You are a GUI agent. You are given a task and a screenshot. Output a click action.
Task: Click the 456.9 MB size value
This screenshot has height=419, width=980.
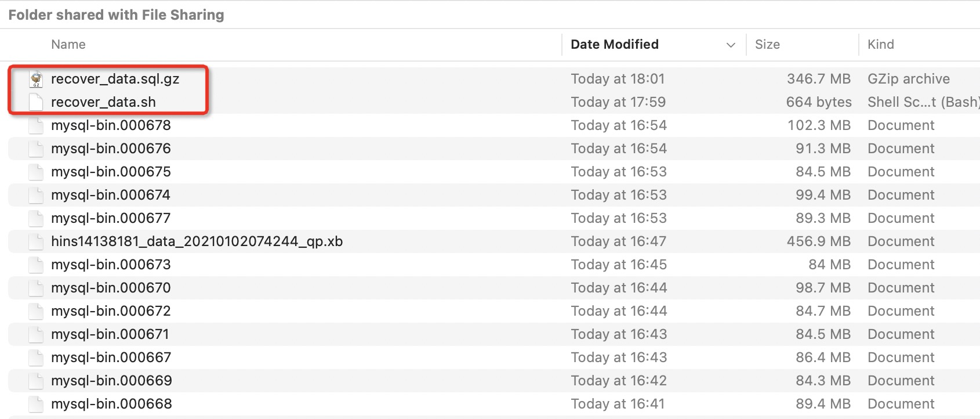(x=819, y=241)
